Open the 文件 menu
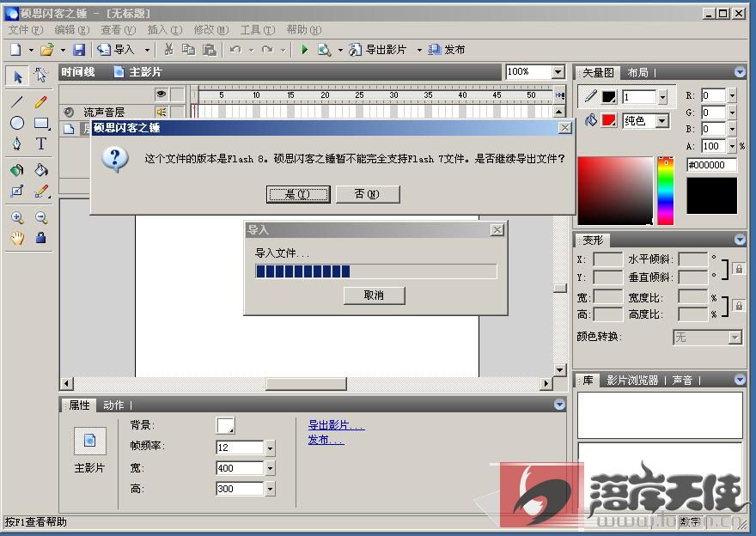This screenshot has height=536, width=756. coord(26,30)
